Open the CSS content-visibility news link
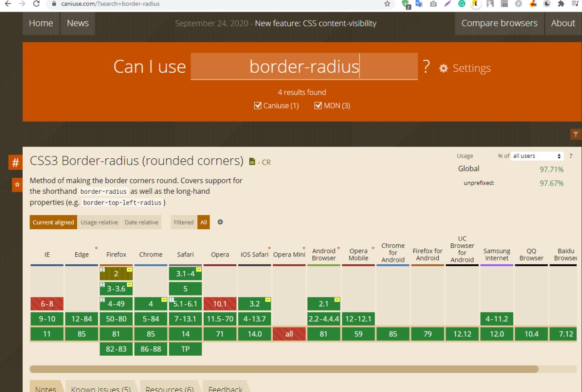This screenshot has width=582, height=392. coord(316,23)
